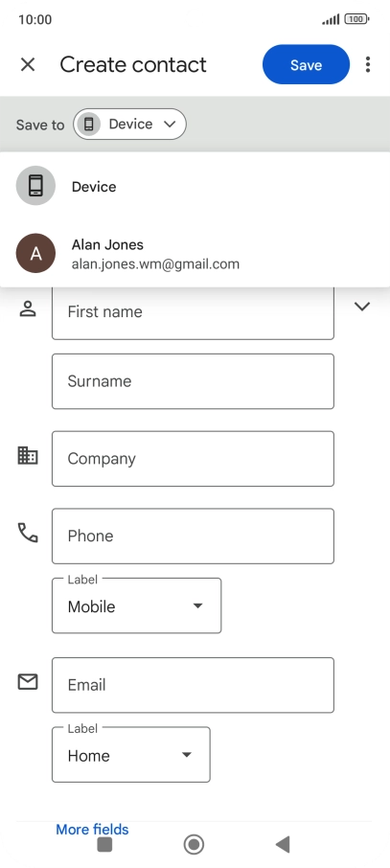Open the three-dot overflow menu
390x868 pixels.
tap(368, 65)
